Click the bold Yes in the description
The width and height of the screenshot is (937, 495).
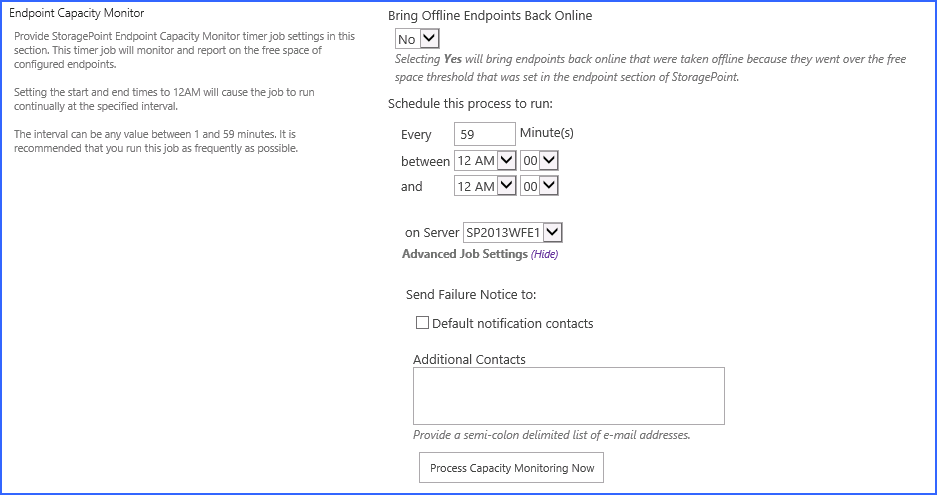(x=453, y=59)
